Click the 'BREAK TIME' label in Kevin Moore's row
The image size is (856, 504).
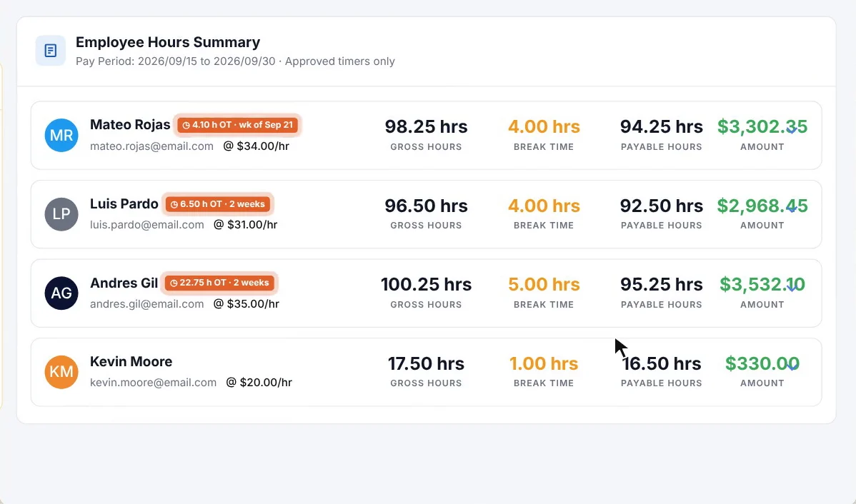pyautogui.click(x=544, y=383)
